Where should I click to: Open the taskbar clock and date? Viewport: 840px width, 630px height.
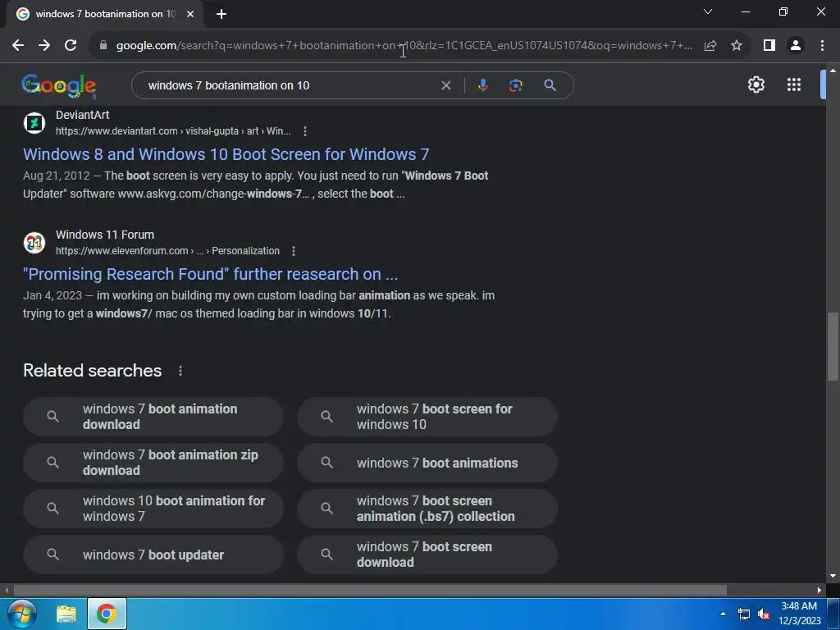pos(799,614)
